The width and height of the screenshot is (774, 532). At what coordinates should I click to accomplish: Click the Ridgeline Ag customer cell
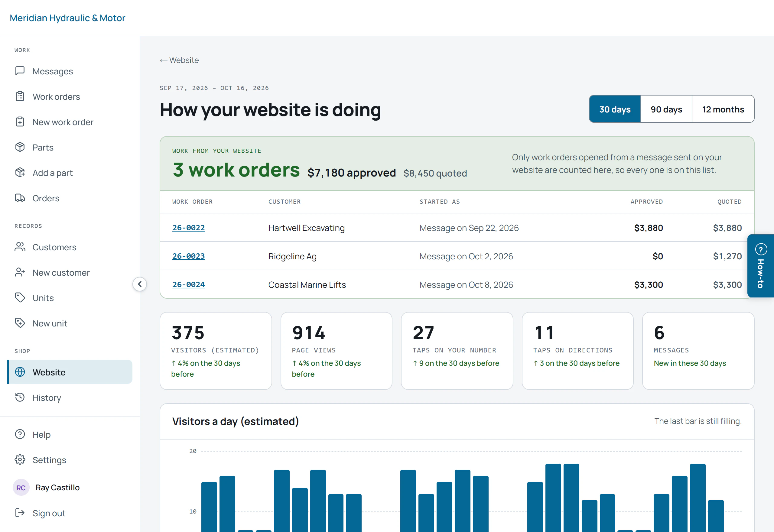[x=292, y=256]
